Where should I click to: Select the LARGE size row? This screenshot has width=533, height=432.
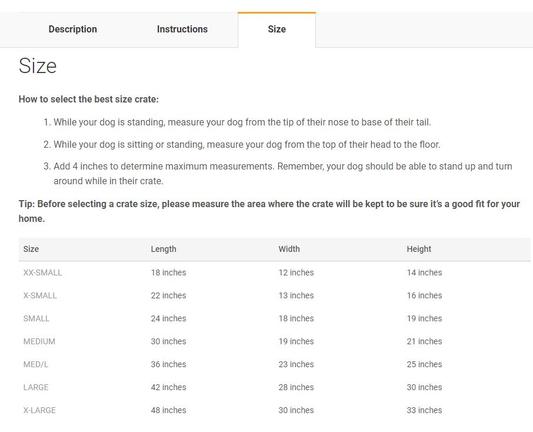[x=274, y=387]
